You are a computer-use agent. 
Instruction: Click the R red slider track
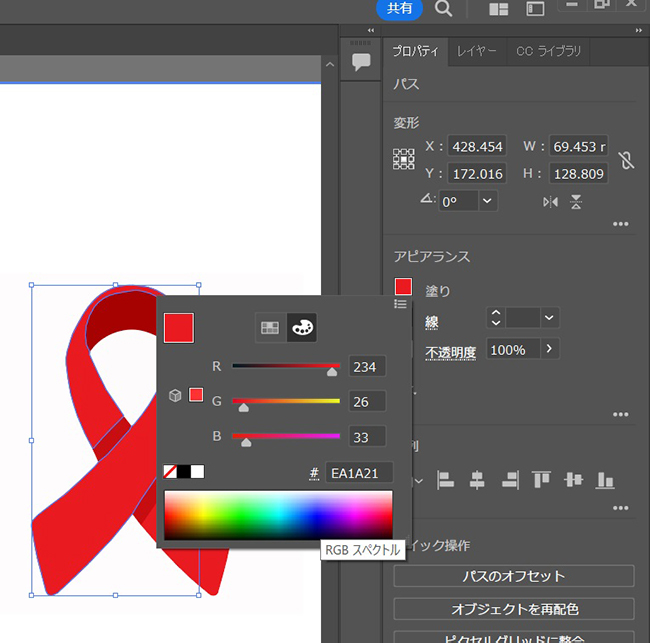click(285, 366)
